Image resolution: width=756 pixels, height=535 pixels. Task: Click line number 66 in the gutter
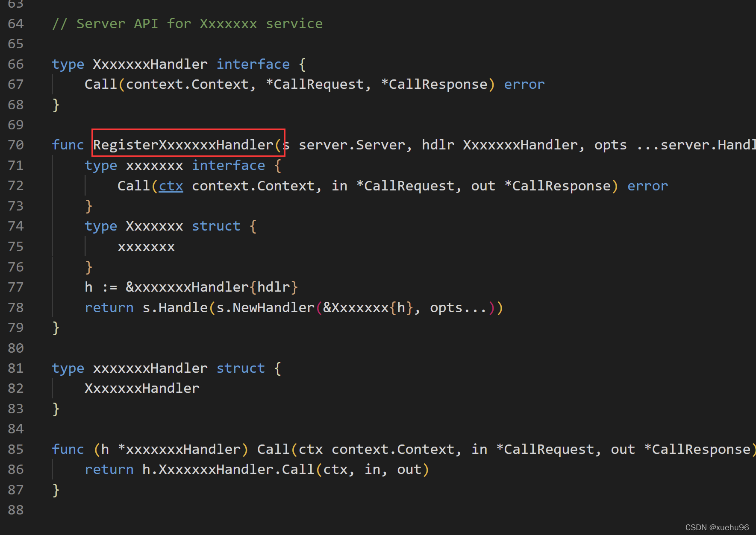pos(16,64)
